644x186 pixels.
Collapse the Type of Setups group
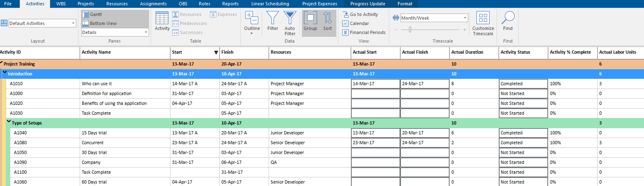pos(9,122)
